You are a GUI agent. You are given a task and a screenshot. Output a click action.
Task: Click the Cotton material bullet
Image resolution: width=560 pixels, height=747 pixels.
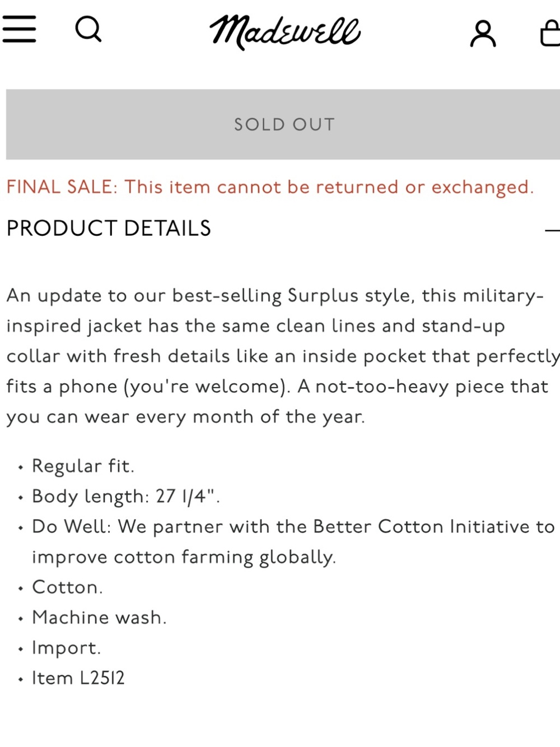(x=67, y=587)
